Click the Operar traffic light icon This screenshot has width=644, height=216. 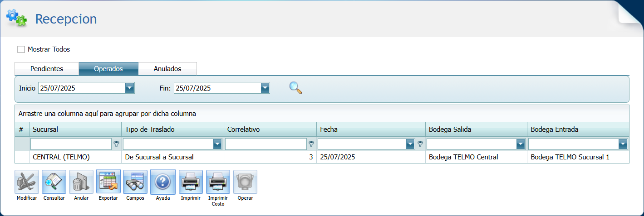tap(245, 182)
